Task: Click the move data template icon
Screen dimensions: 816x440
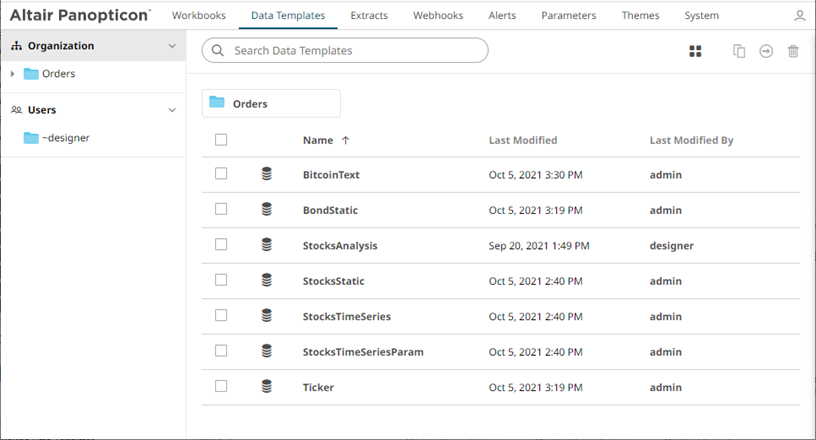Action: (766, 51)
